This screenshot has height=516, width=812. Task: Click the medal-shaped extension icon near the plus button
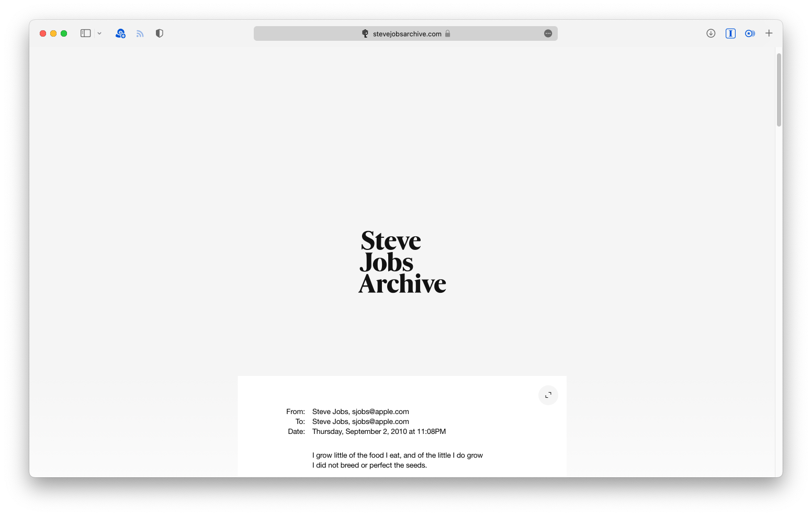click(x=750, y=33)
